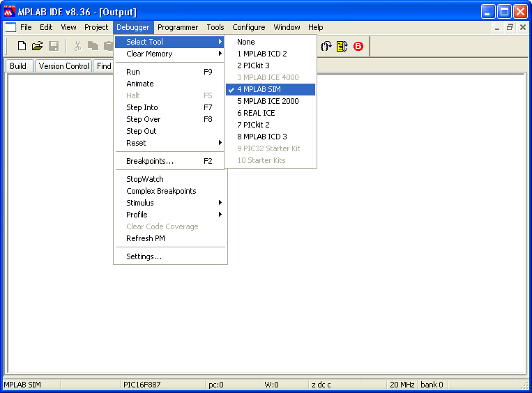The image size is (532, 393).
Task: Open the View menu
Action: point(68,27)
